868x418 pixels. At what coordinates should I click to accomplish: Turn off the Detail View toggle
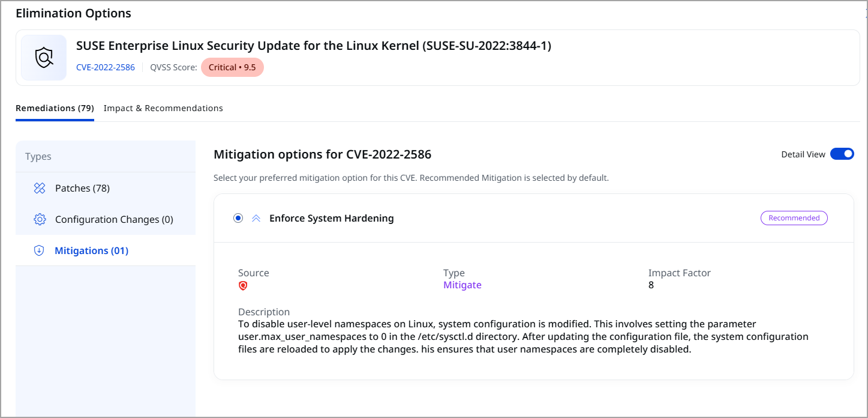click(842, 154)
